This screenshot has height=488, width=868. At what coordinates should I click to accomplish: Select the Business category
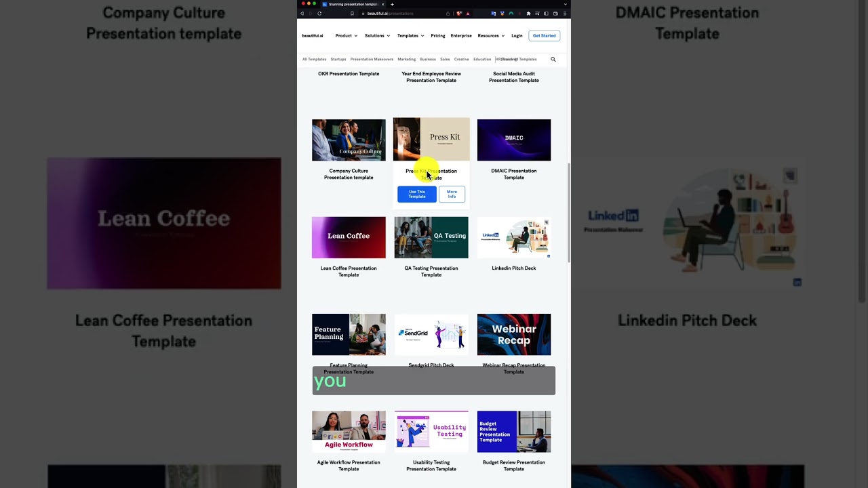(x=428, y=60)
